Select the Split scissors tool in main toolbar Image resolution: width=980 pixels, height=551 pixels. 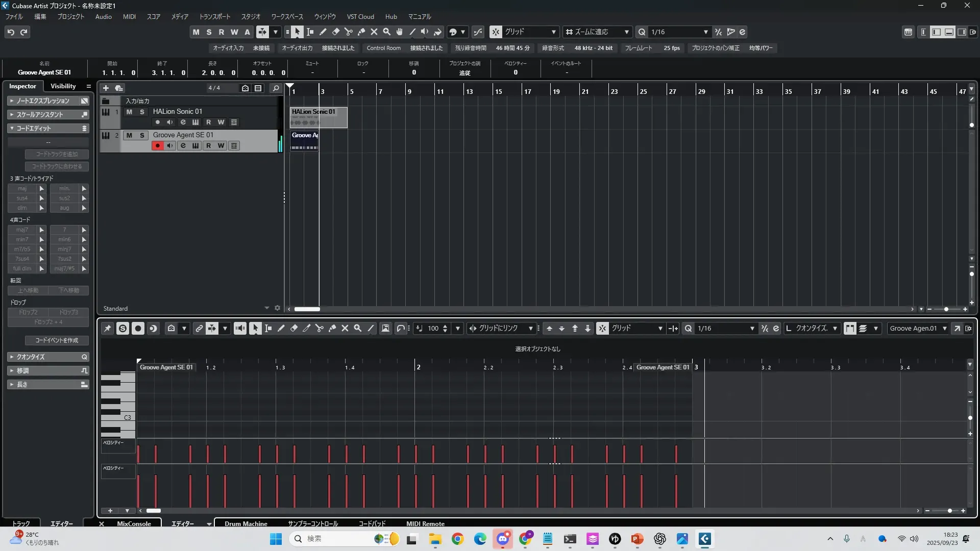coord(349,32)
